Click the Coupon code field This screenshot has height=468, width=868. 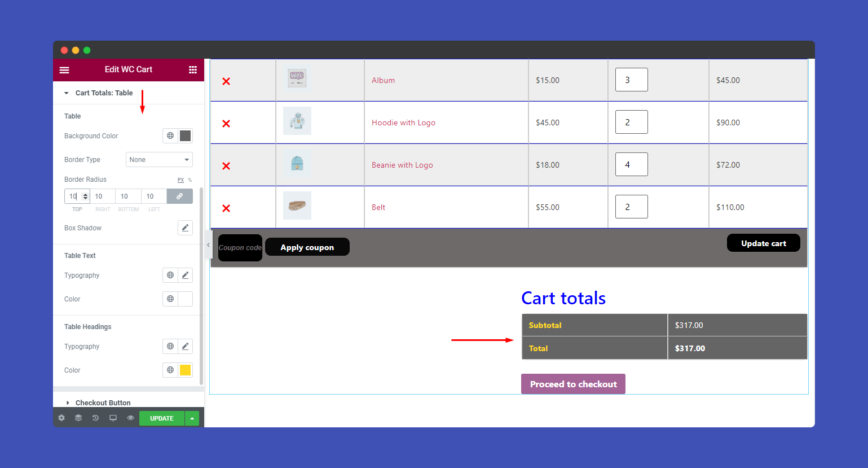(240, 248)
